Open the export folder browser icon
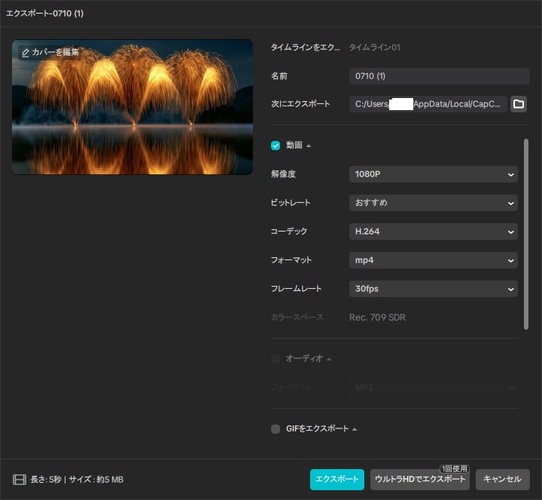 518,104
